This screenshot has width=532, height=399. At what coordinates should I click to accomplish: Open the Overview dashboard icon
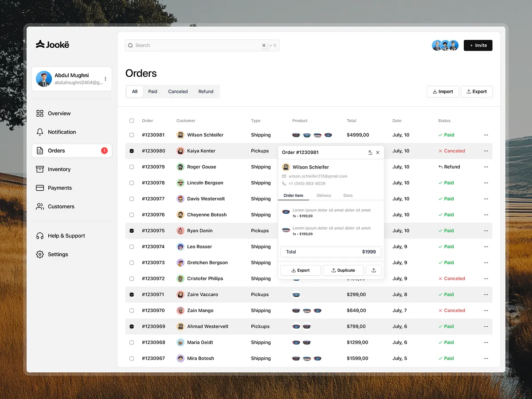click(39, 113)
